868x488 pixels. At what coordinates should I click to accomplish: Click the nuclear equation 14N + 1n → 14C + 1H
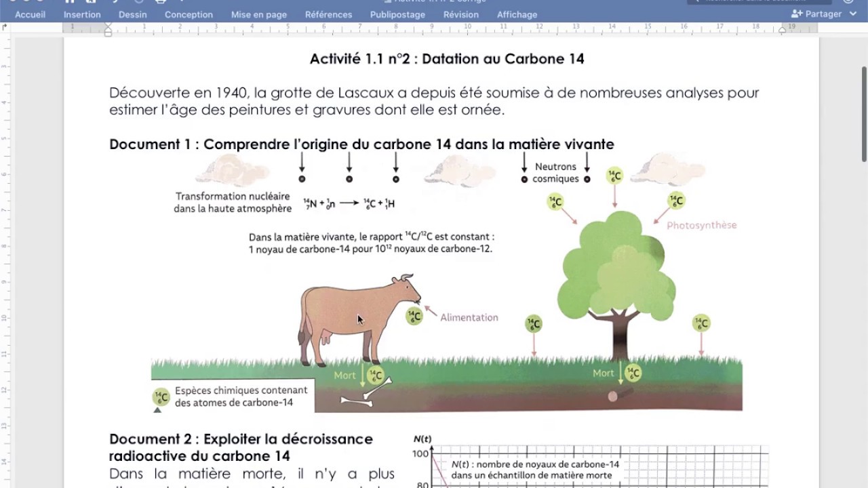[x=349, y=203]
